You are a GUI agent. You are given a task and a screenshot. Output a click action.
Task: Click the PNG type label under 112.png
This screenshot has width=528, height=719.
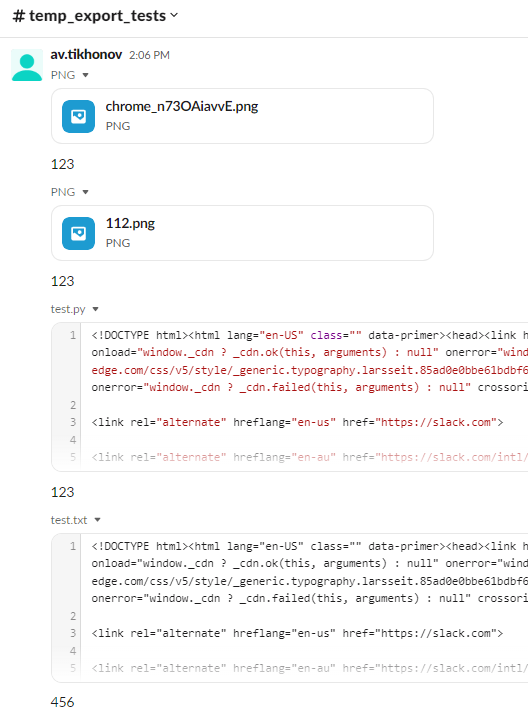118,243
